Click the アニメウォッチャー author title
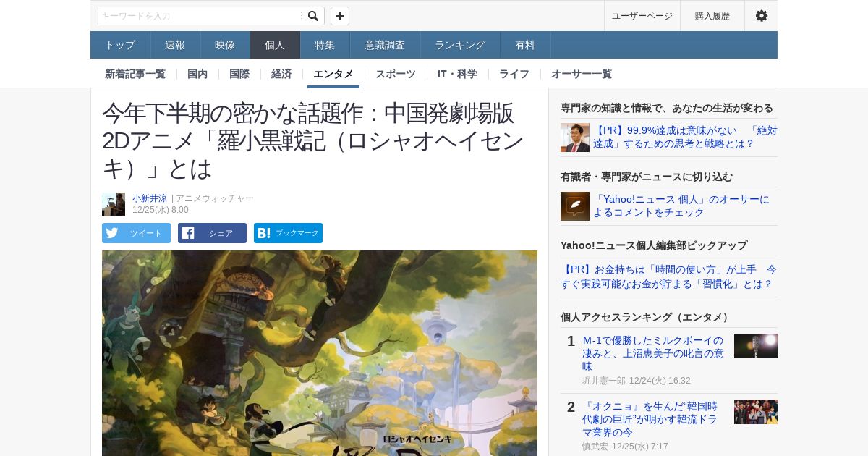Screen dimensions: 868x456 tap(215, 198)
